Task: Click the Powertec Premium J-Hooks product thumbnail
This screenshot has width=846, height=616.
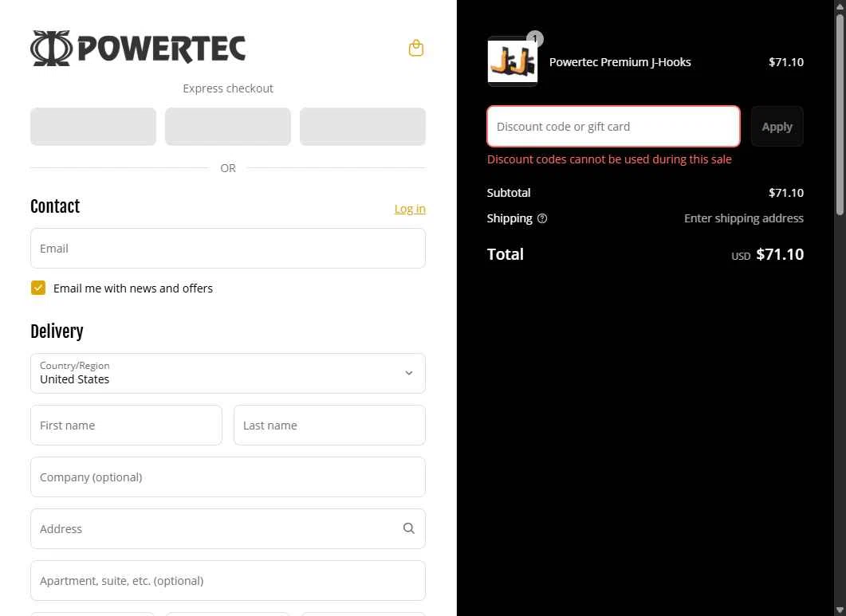Action: [513, 61]
